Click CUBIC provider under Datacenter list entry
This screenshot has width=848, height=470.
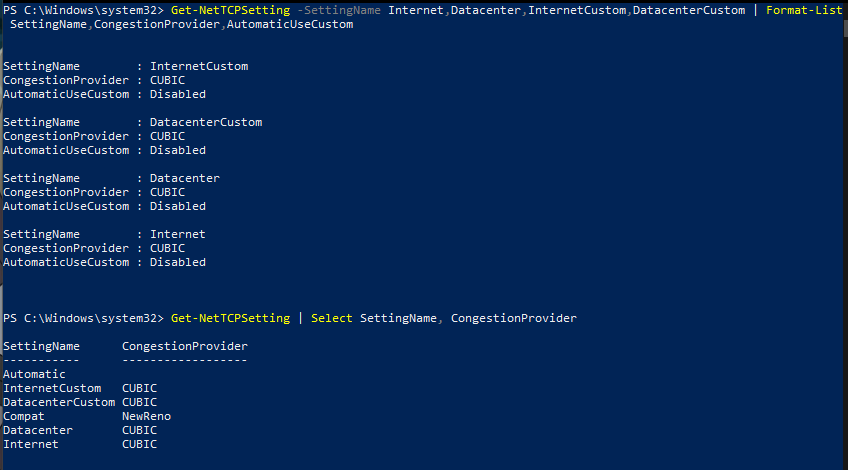(168, 192)
